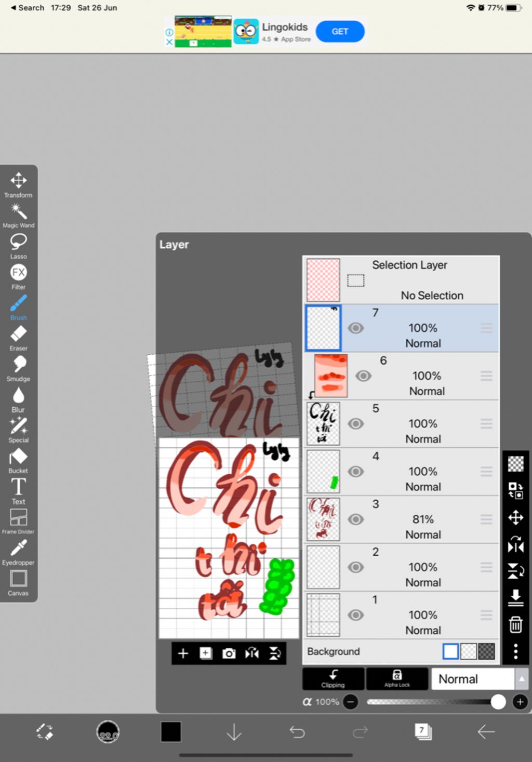Select the Transform tool
This screenshot has height=762, width=532.
[18, 184]
